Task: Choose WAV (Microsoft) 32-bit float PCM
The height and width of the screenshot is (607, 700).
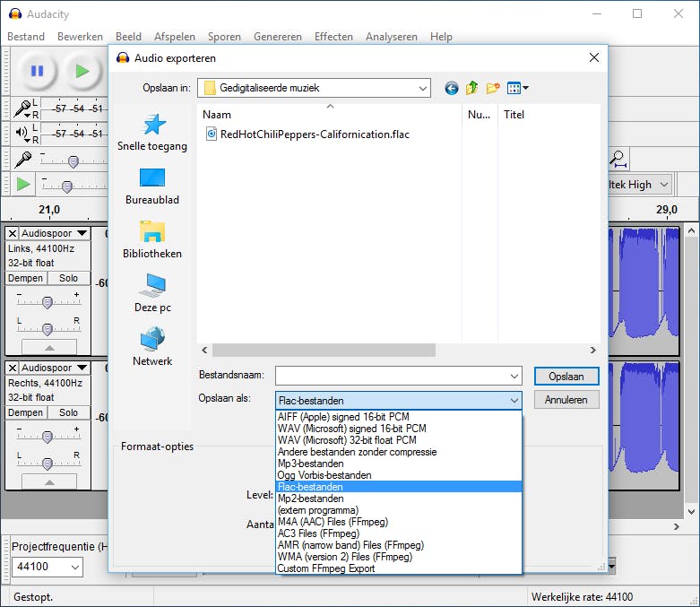Action: pyautogui.click(x=399, y=440)
